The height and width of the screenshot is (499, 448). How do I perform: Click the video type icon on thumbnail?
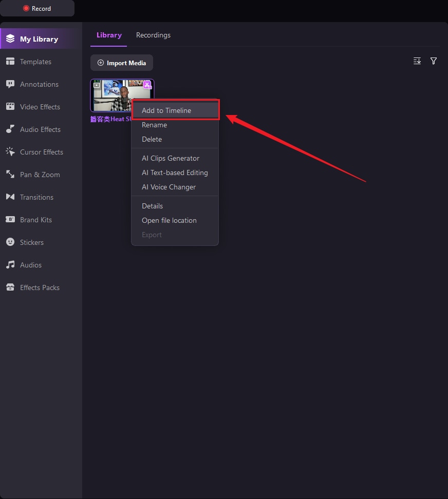pyautogui.click(x=97, y=85)
